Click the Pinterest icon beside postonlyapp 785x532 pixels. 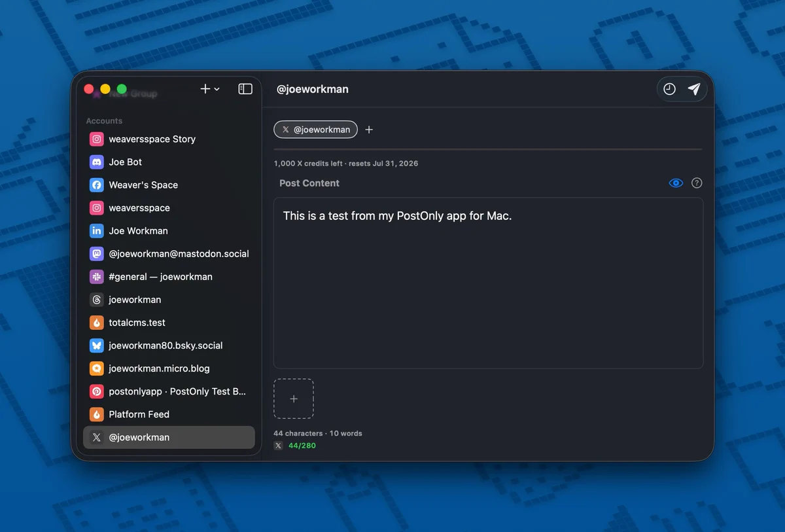tap(97, 391)
